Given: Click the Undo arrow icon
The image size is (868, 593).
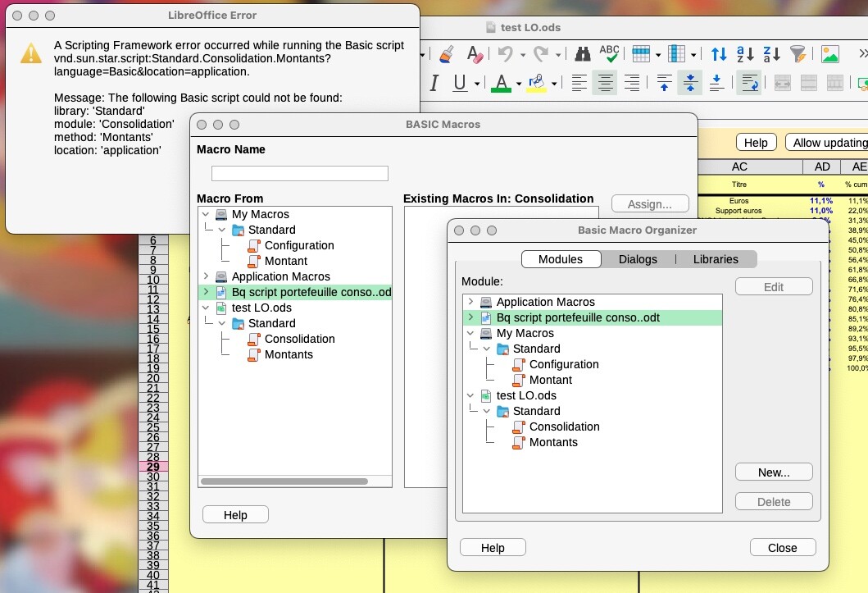Looking at the screenshot, I should pos(505,53).
